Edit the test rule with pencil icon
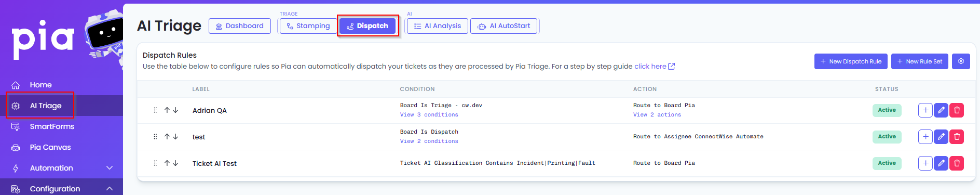Viewport: 980px width, 195px height. point(941,137)
